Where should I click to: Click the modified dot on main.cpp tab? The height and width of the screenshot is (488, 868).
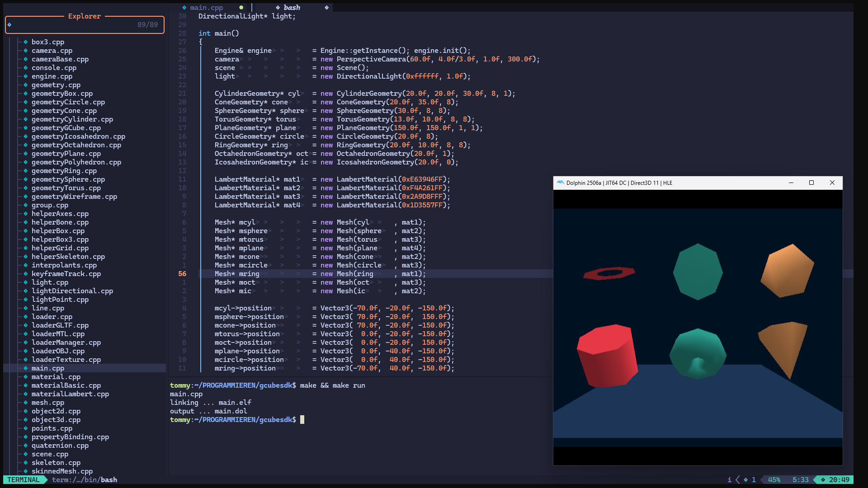(241, 8)
